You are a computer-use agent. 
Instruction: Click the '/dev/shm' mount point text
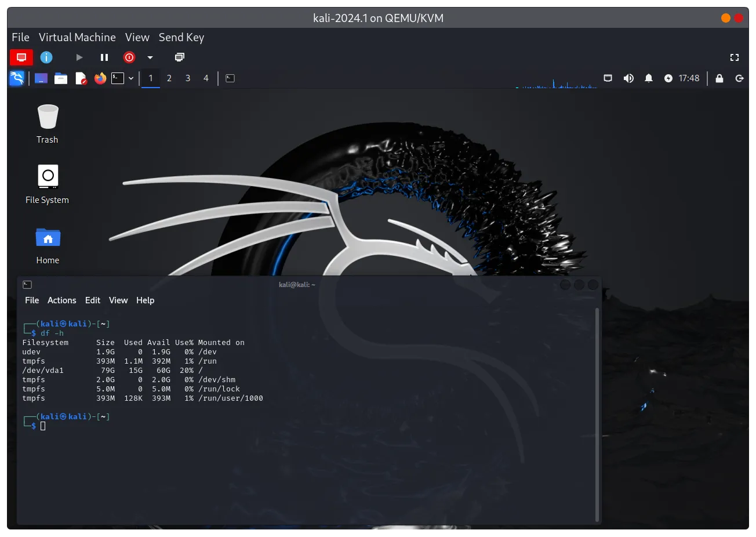point(217,380)
